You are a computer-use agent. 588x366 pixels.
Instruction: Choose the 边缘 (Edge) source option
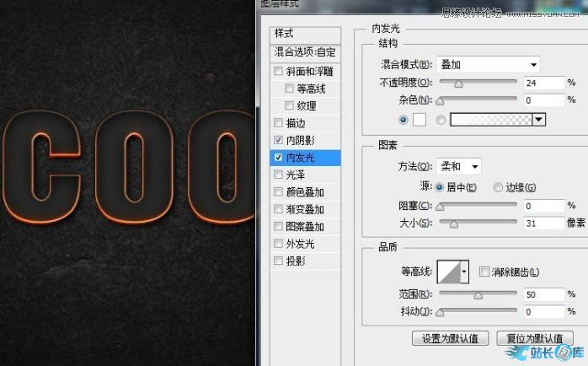499,187
